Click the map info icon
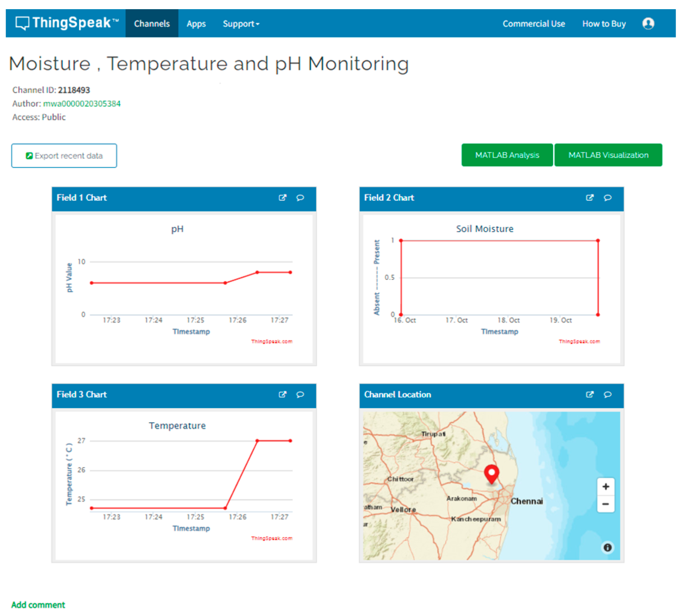Viewport: 682px width, 616px height. point(607,547)
